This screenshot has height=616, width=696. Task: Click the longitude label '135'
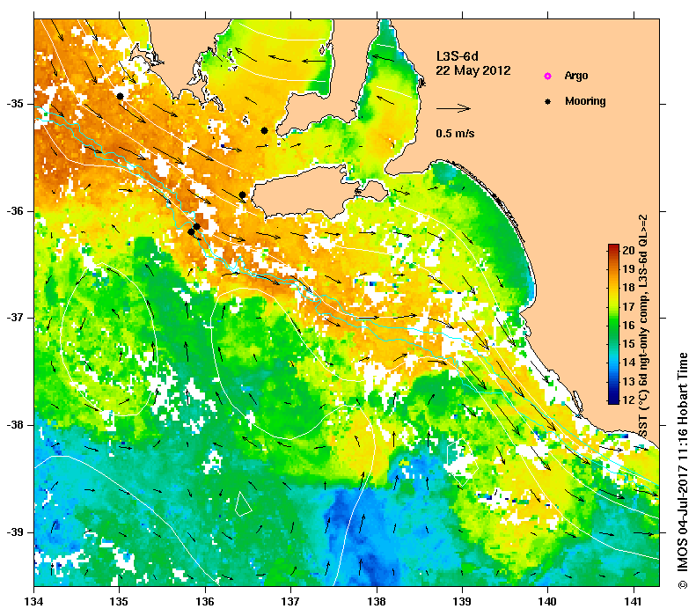click(x=120, y=602)
